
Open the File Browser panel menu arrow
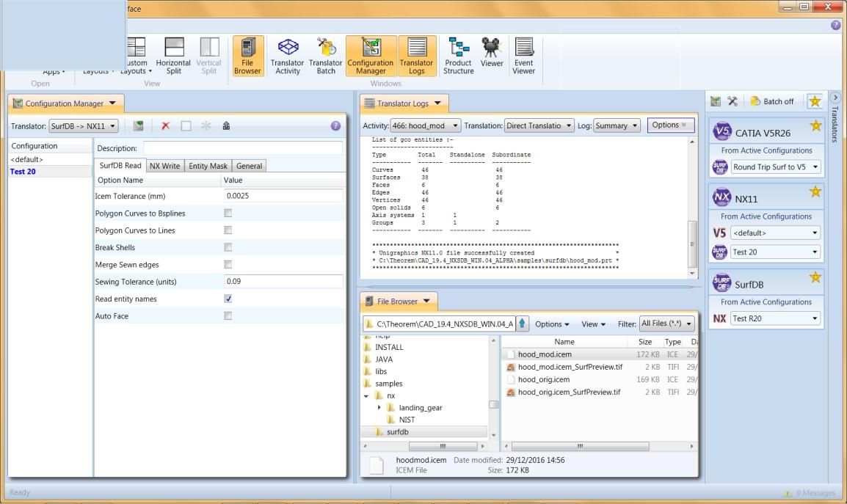point(426,301)
